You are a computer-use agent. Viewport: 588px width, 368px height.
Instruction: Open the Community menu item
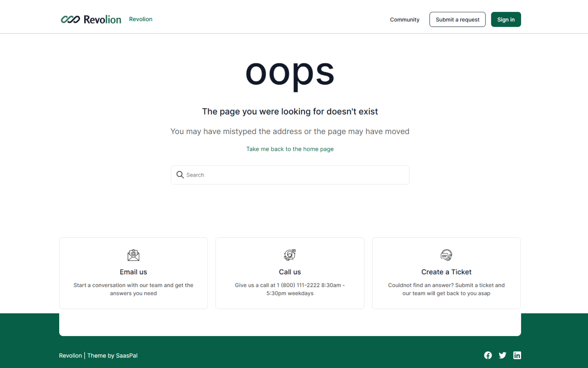(x=404, y=20)
